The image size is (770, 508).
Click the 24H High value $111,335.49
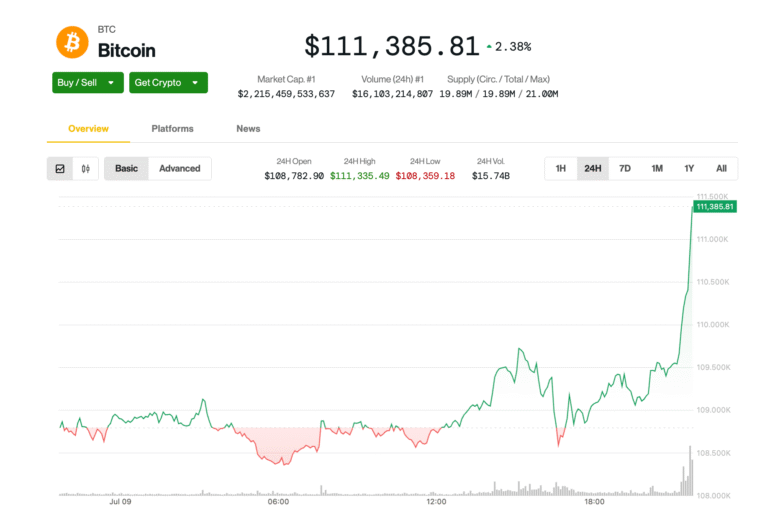point(359,176)
